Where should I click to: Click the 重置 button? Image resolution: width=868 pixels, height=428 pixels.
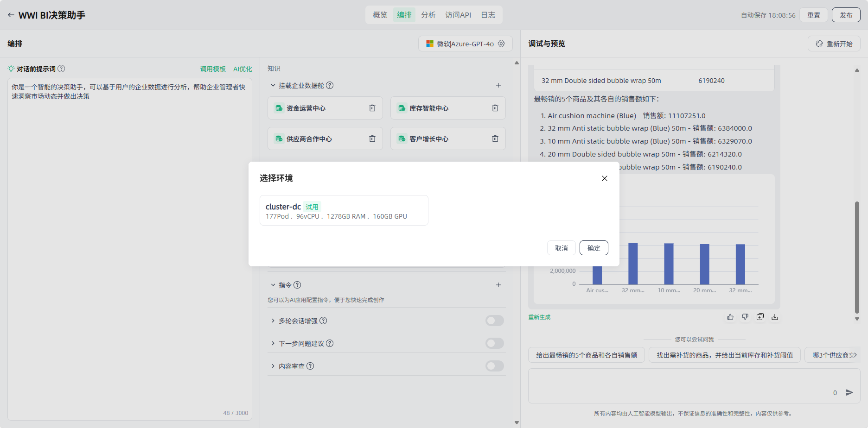814,15
